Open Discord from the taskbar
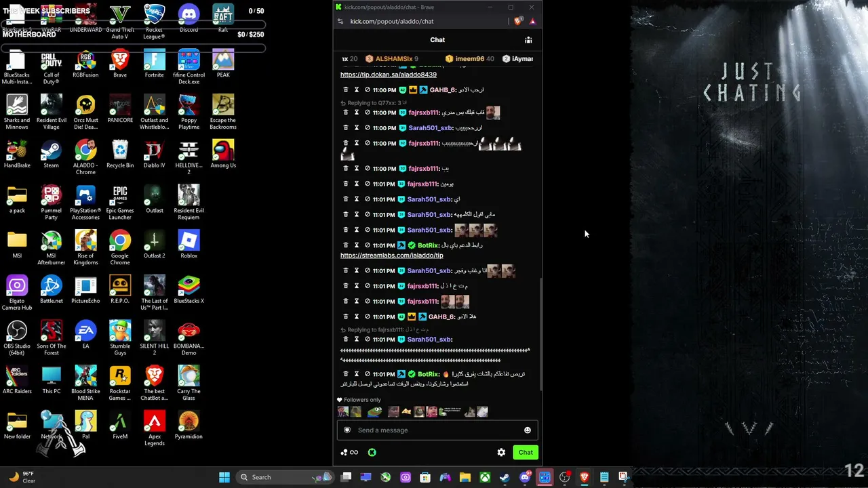The width and height of the screenshot is (868, 488). (x=525, y=477)
